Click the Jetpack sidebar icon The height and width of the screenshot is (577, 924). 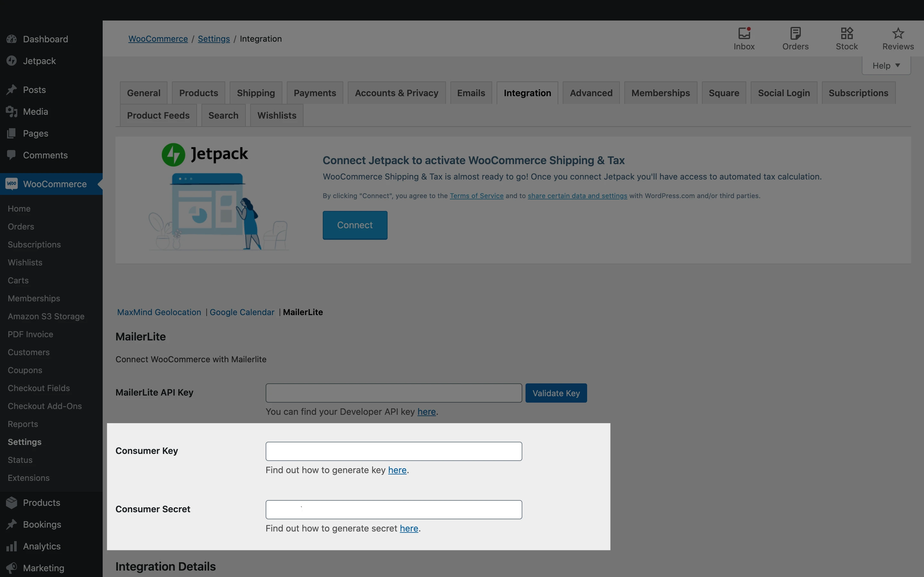coord(12,61)
